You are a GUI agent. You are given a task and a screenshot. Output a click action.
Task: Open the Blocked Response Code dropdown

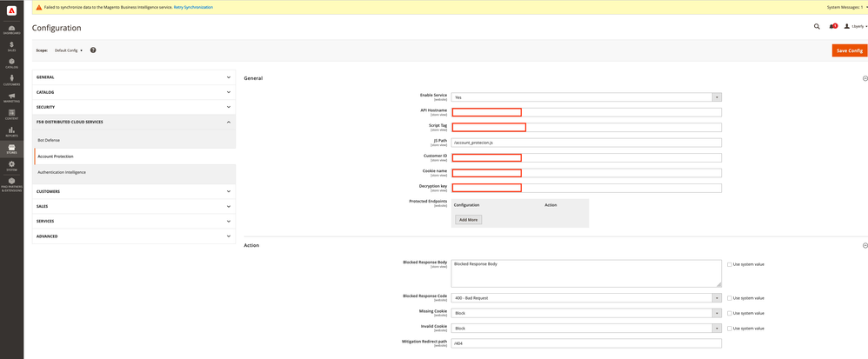586,297
